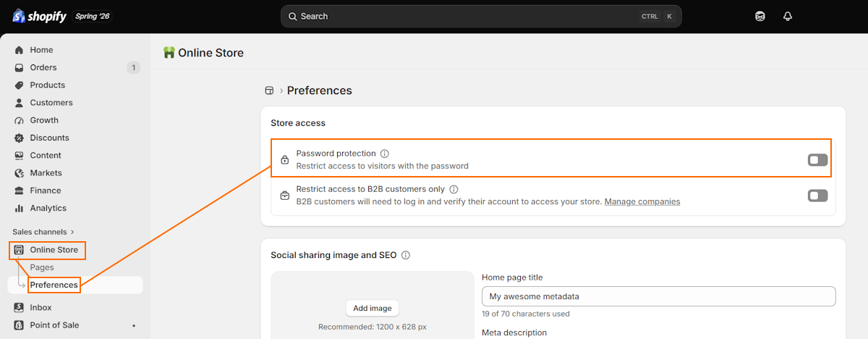Click the Password protection lock icon

(285, 159)
